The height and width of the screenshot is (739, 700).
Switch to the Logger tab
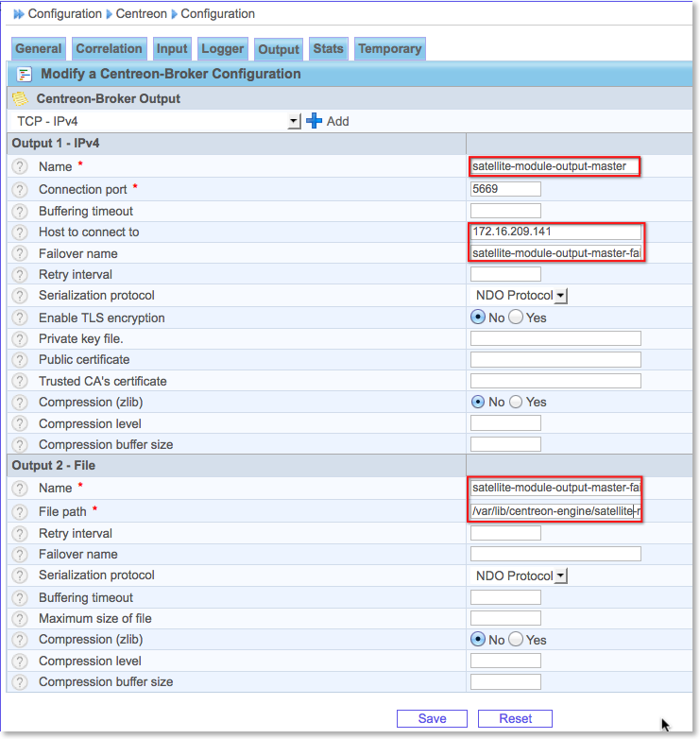(222, 49)
